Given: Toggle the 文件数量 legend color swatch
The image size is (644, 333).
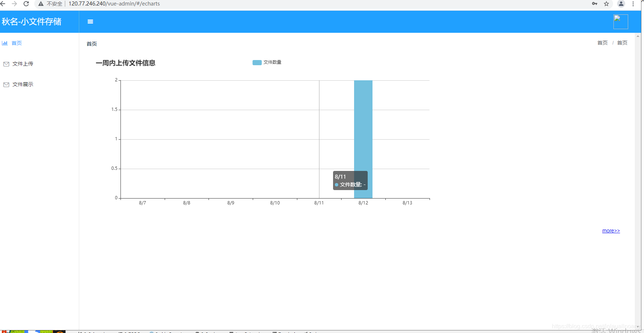Looking at the screenshot, I should (257, 63).
